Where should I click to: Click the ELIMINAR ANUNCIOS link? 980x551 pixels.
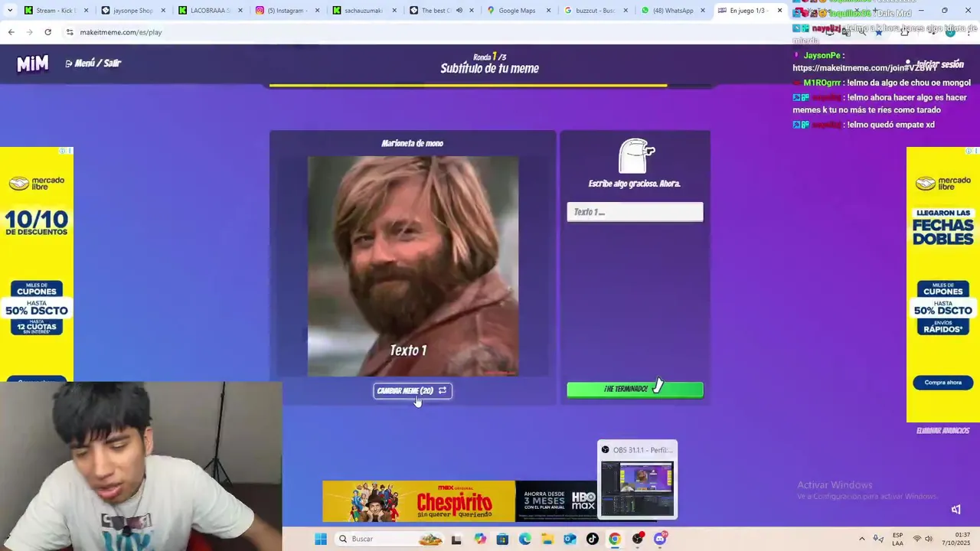pos(942,431)
